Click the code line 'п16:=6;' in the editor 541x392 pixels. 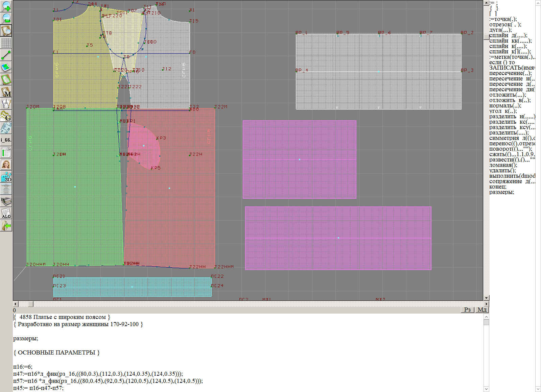pos(23,367)
